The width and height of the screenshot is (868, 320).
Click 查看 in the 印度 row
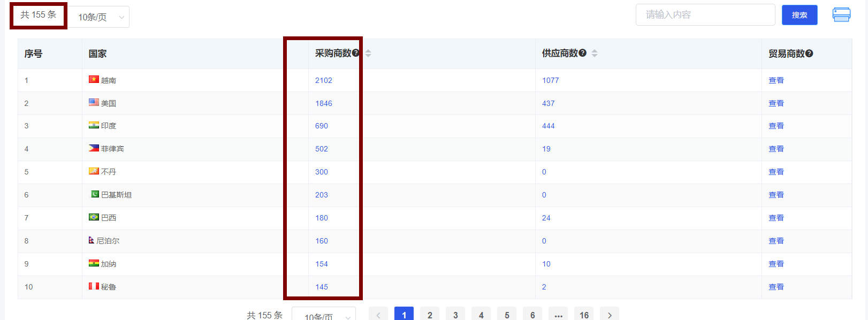776,126
